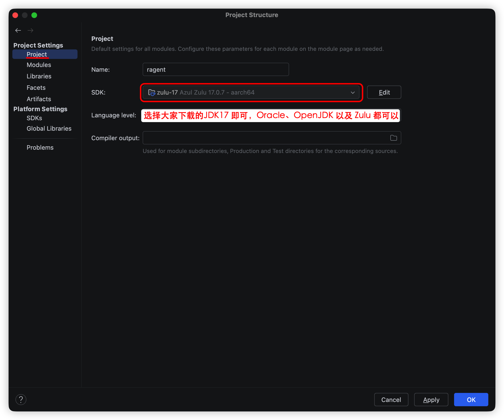This screenshot has height=420, width=504.
Task: Open SDKs under Platform Settings
Action: pyautogui.click(x=34, y=118)
